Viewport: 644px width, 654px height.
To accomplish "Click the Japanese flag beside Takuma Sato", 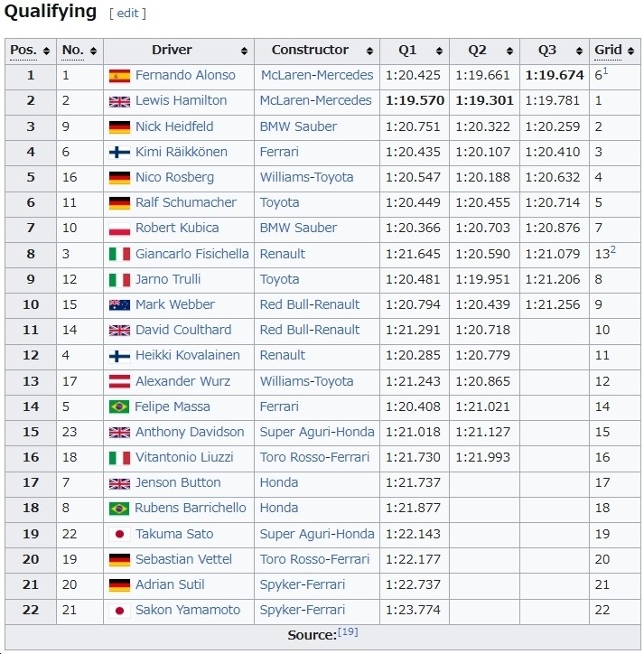I will 119,534.
